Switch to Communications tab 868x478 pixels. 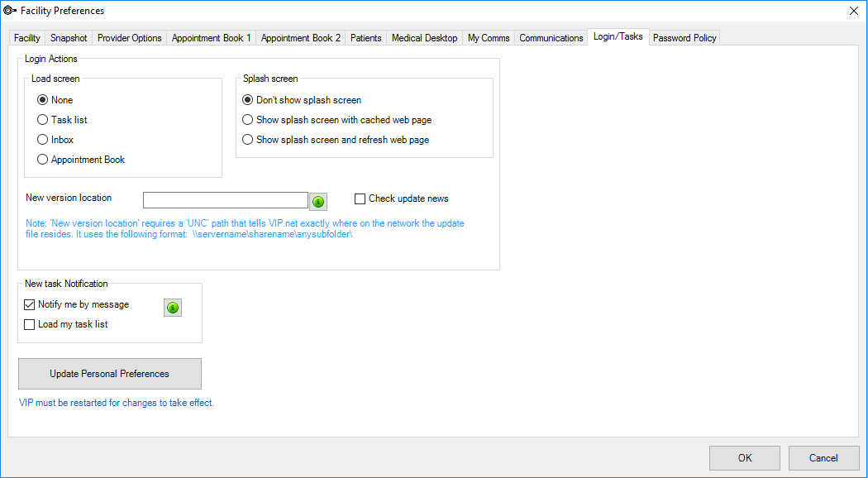pyautogui.click(x=551, y=38)
